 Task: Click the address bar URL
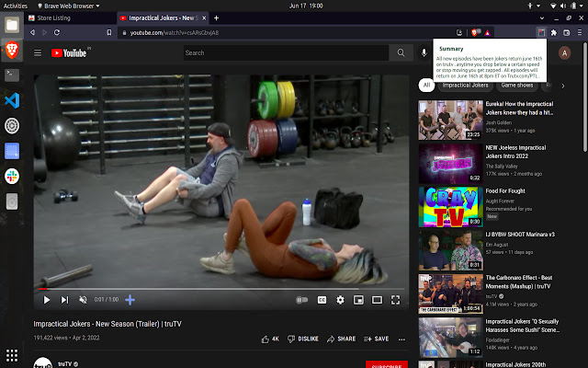coord(175,33)
